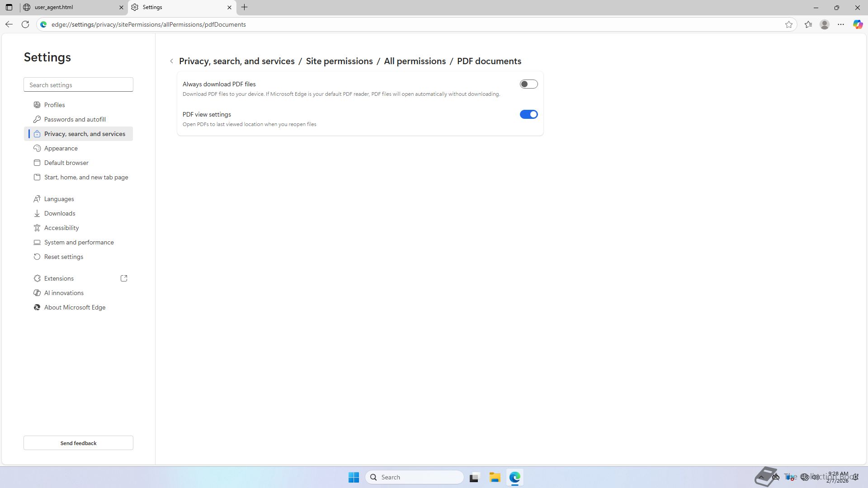Enable Always download PDF files toggle
This screenshot has width=868, height=488.
tap(528, 84)
